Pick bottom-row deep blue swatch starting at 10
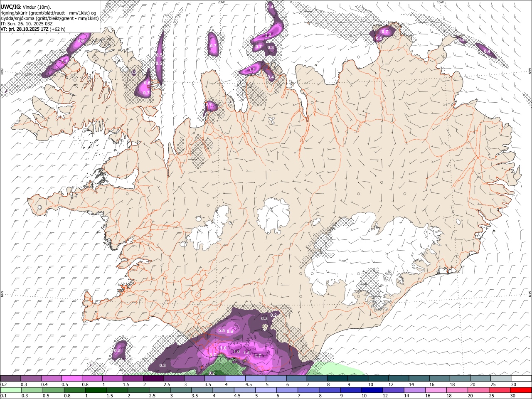Screen dimensions: 532x399 click(373, 390)
